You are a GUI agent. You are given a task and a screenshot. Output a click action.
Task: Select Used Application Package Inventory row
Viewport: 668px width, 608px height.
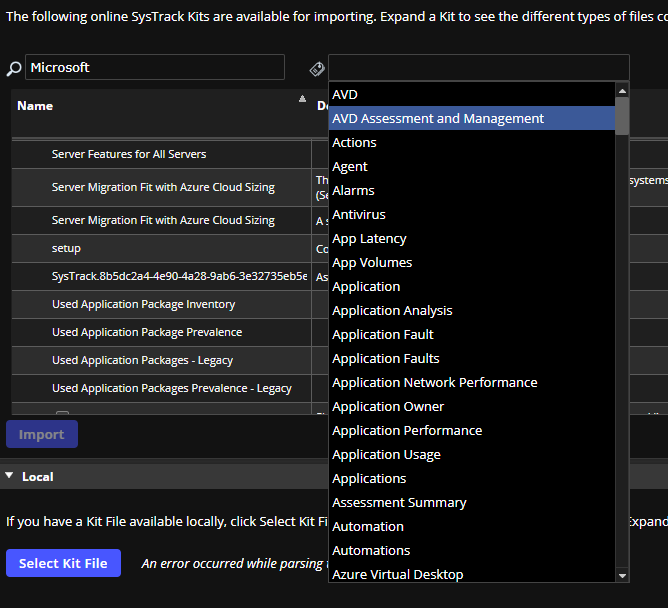143,304
